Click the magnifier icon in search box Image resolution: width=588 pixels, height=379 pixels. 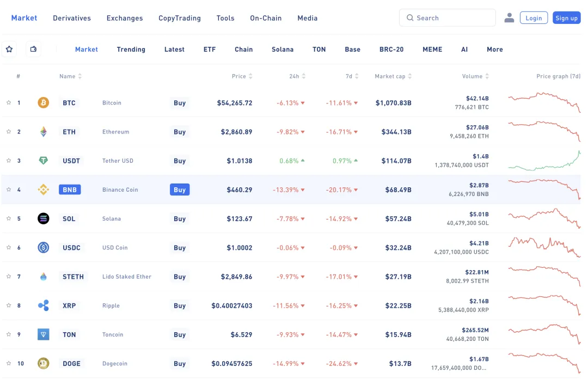tap(410, 17)
